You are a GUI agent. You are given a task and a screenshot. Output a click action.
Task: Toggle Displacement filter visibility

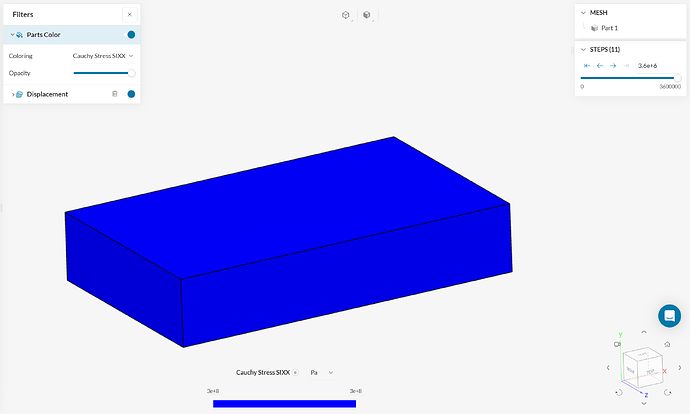coord(131,94)
